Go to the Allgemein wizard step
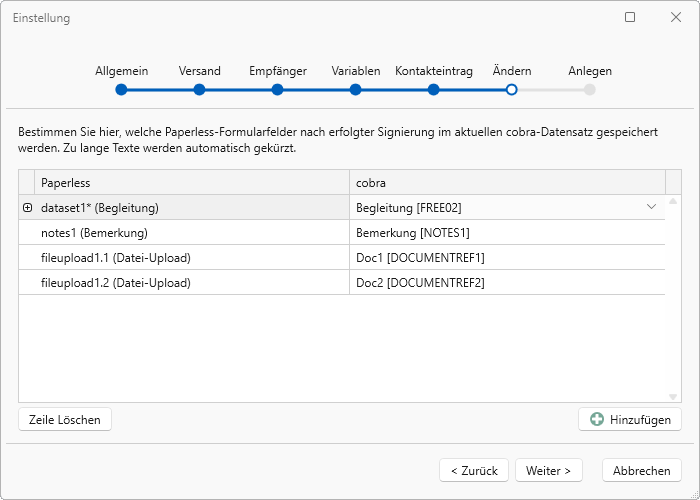This screenshot has width=700, height=500. tap(121, 90)
